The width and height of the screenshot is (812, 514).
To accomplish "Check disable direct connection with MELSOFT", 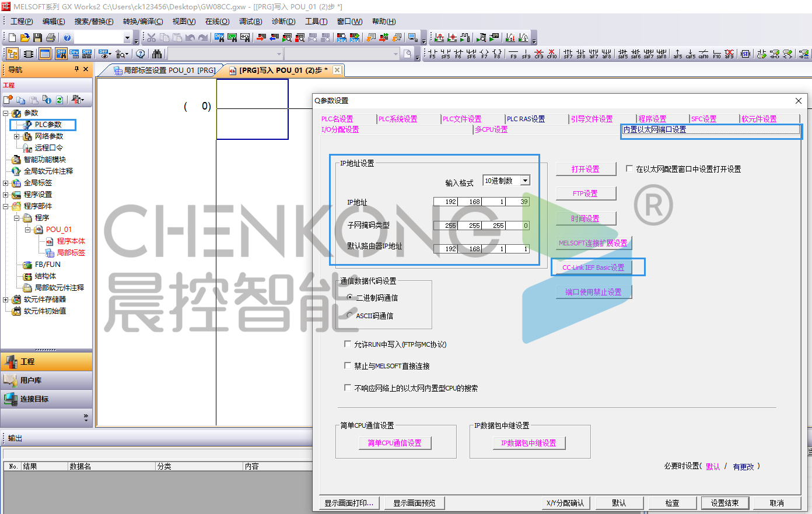I will point(348,366).
